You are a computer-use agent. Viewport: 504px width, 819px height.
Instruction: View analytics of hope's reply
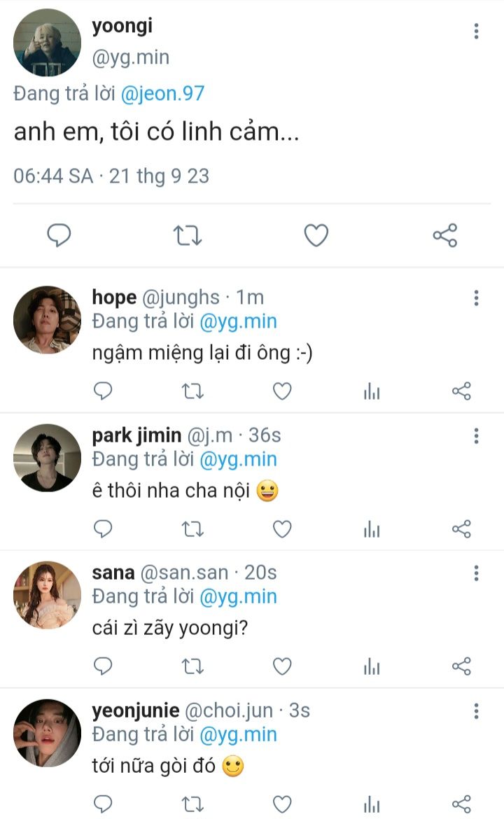click(372, 391)
